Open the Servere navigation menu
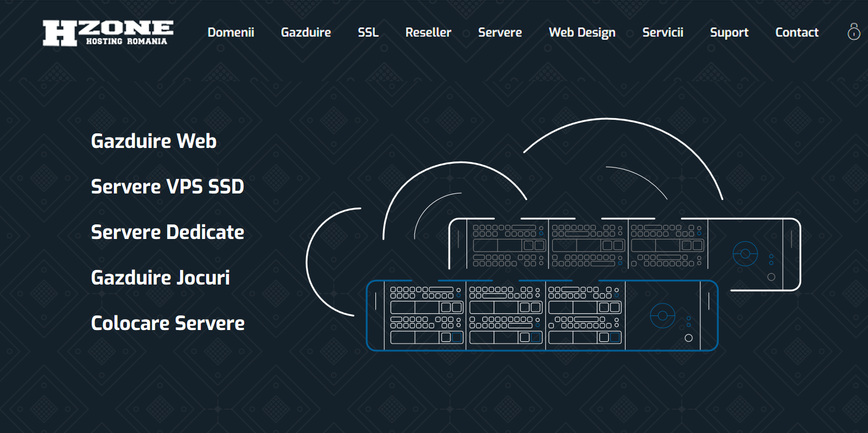 coord(500,33)
